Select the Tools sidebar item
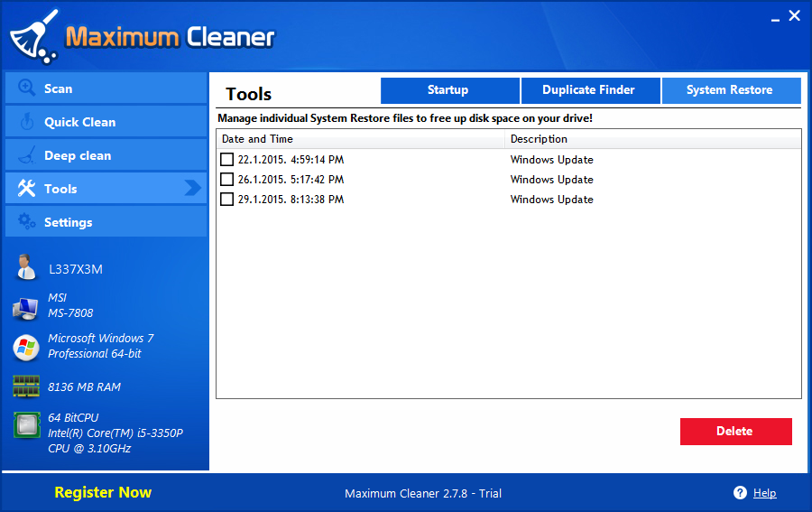812x512 pixels. click(x=106, y=188)
